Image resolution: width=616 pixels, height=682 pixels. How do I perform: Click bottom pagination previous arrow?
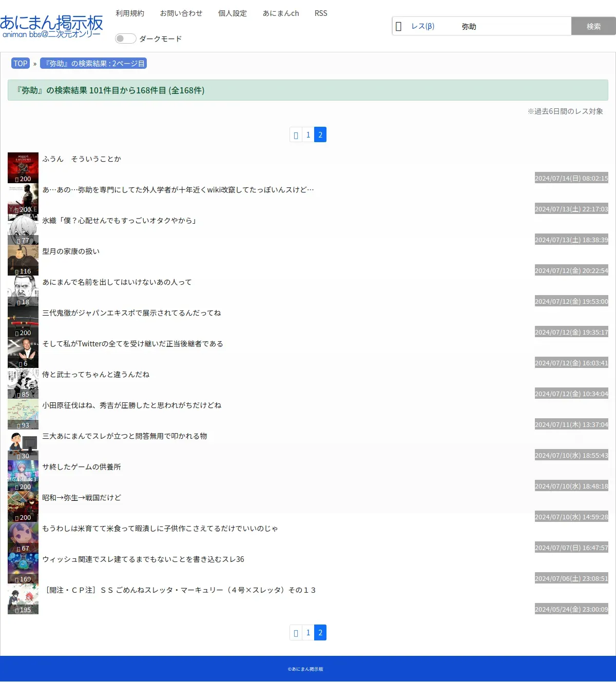tap(296, 633)
